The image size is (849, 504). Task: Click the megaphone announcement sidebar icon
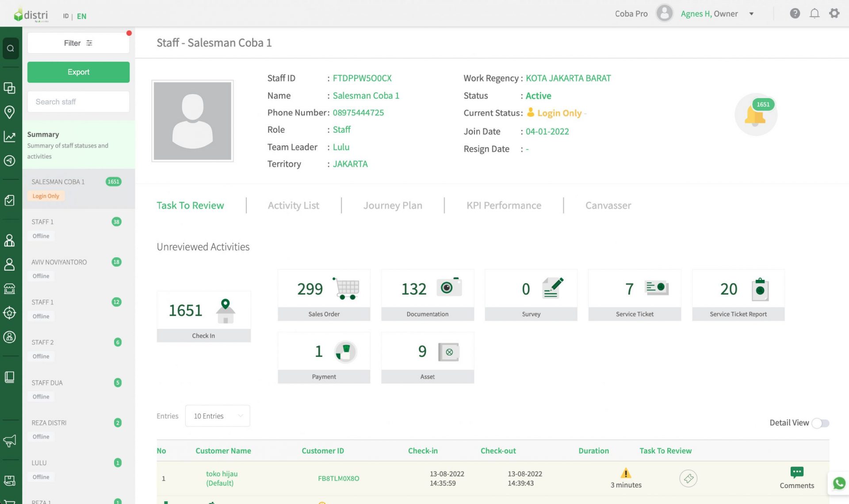(x=9, y=440)
